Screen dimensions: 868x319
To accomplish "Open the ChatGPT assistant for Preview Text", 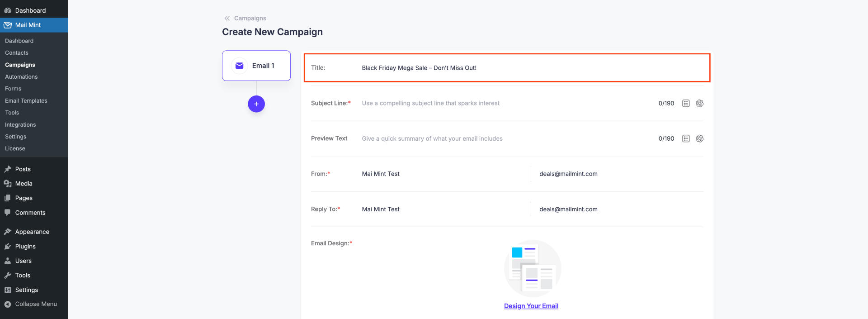I will (699, 138).
